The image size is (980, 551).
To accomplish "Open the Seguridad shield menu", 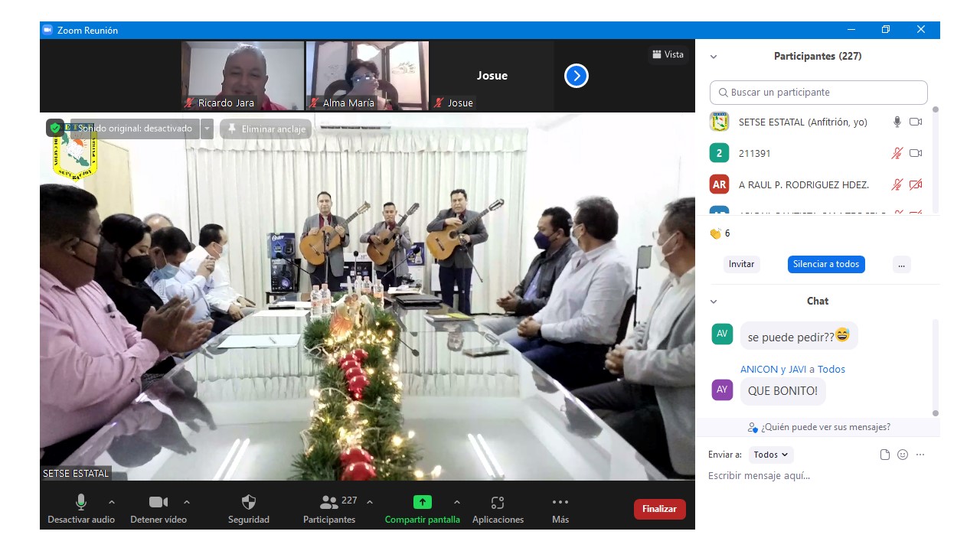I will [x=249, y=509].
